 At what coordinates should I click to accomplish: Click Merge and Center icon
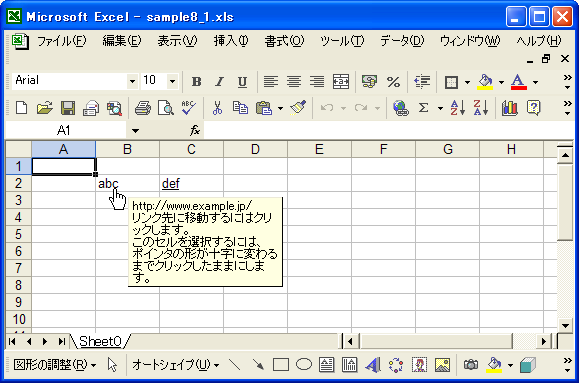340,82
